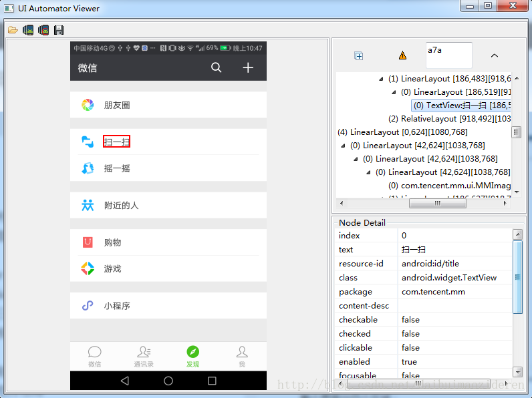The image size is (532, 398).
Task: Click the index row value 0
Action: tap(404, 235)
